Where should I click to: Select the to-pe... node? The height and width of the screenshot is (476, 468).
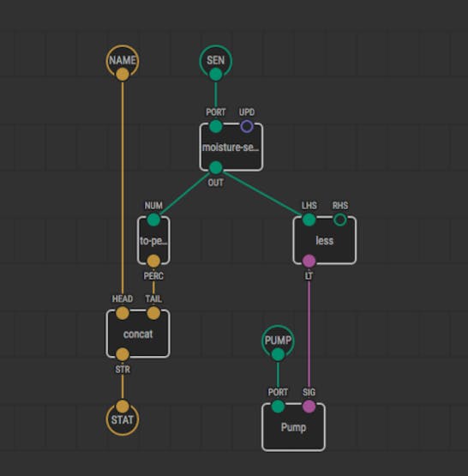pyautogui.click(x=153, y=240)
